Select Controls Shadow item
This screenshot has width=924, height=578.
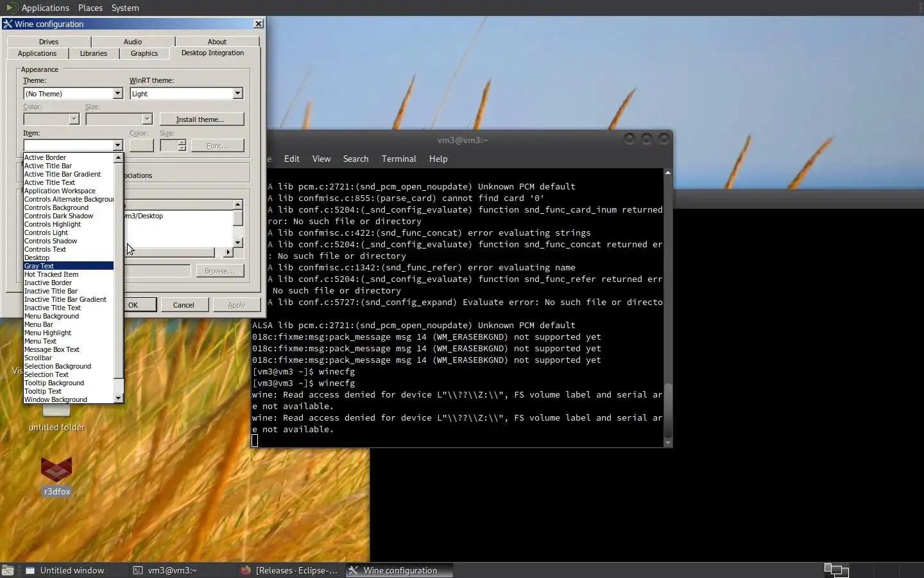(69, 241)
